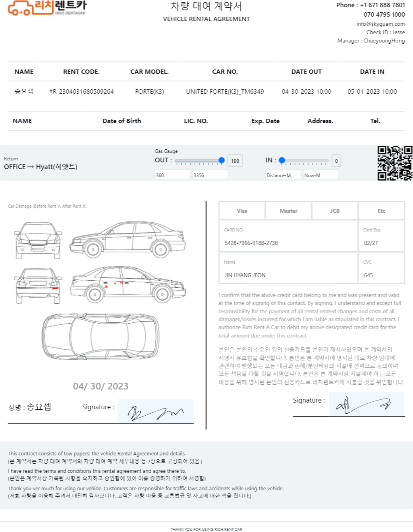
Task: Adjust the OUT gas gauge slider handle
Action: 222,160
